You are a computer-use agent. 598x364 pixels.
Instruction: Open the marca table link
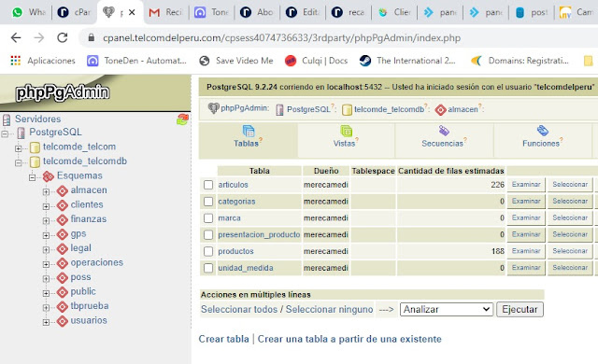[x=229, y=218]
